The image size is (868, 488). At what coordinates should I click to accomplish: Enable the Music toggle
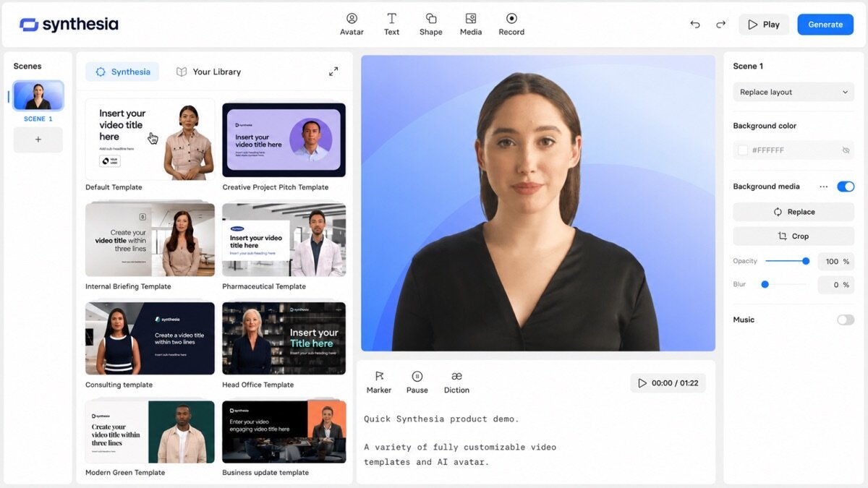pyautogui.click(x=846, y=320)
